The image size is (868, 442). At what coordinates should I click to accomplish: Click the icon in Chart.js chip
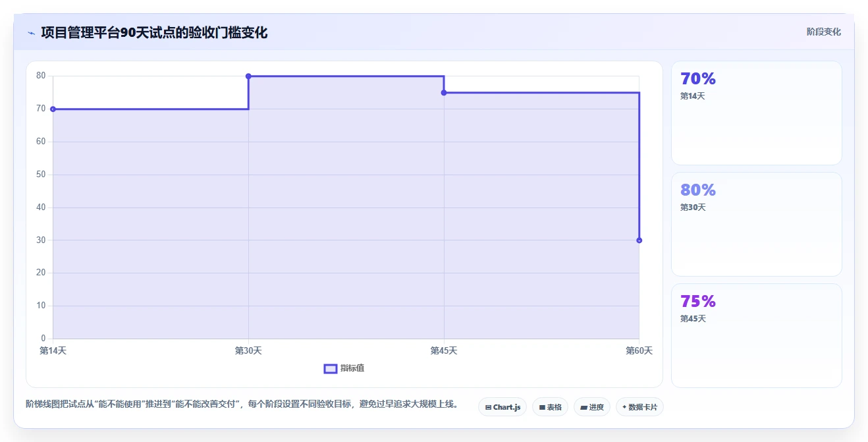(488, 408)
